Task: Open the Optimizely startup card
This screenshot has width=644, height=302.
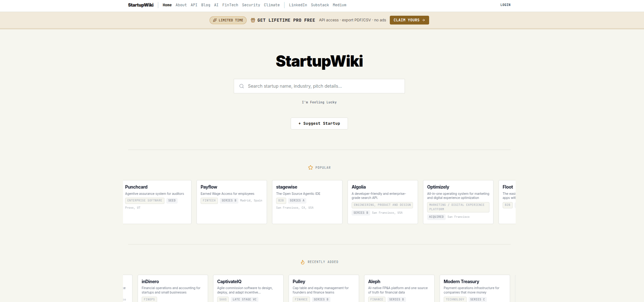Action: coord(458,202)
